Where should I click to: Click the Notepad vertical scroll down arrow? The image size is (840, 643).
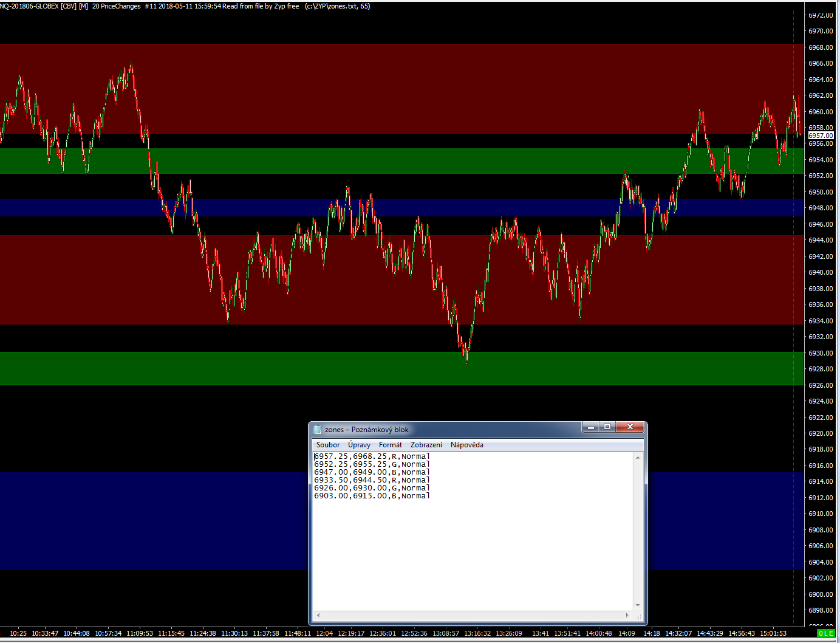(x=638, y=605)
